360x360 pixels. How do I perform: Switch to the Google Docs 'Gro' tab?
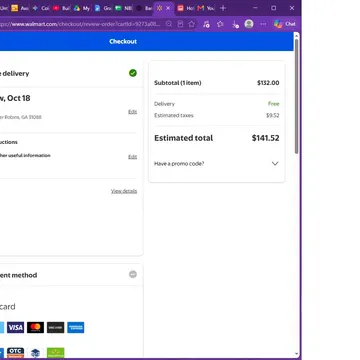pyautogui.click(x=103, y=8)
